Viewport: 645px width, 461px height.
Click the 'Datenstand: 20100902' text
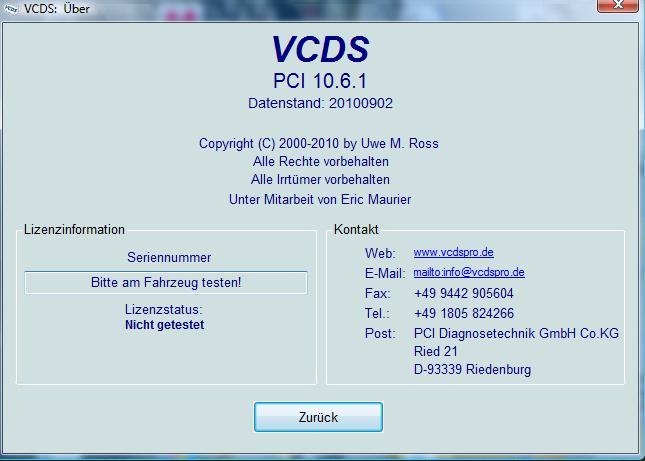(x=320, y=103)
